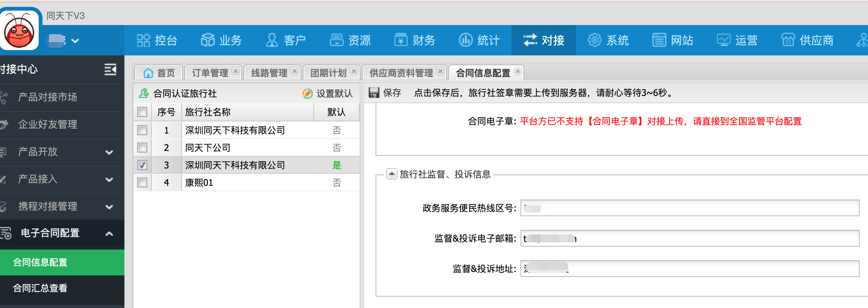Switch to the 线路管理 tab
The height and width of the screenshot is (308, 868).
point(269,73)
